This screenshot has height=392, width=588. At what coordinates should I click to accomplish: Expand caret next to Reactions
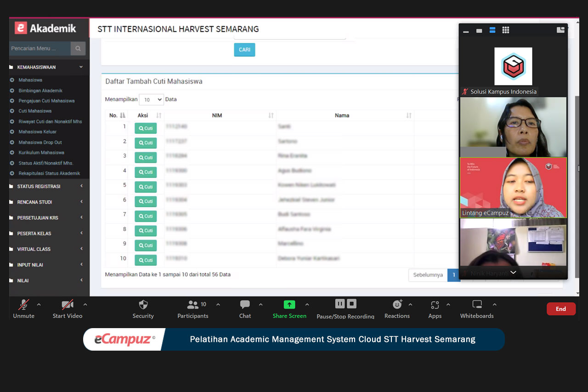pyautogui.click(x=410, y=304)
